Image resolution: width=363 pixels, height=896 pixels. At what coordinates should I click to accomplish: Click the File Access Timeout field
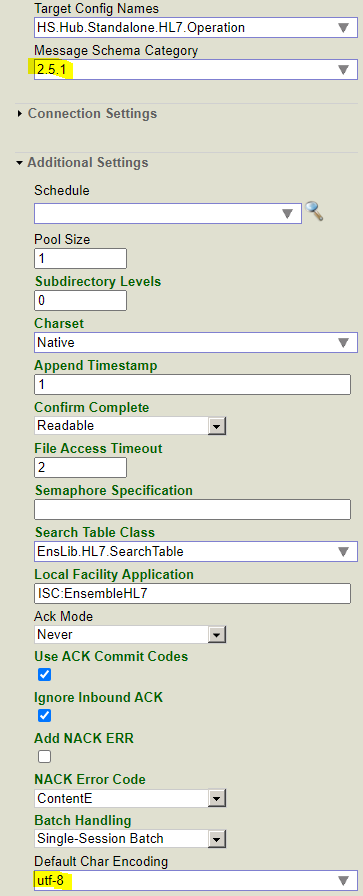[x=80, y=467]
